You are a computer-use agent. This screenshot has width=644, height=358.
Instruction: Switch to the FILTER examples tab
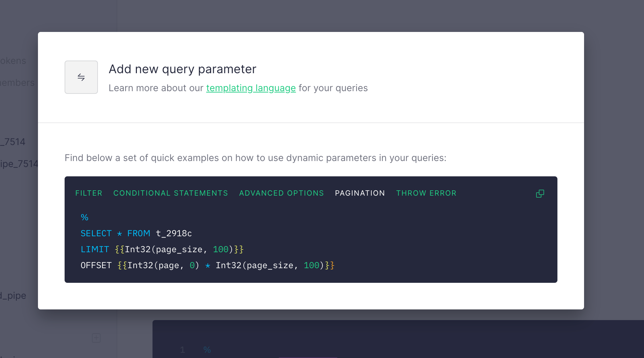coord(89,193)
